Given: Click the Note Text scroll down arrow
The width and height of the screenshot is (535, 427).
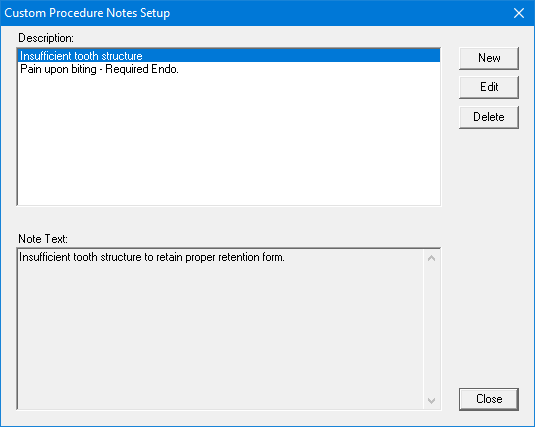Looking at the screenshot, I should click(431, 400).
